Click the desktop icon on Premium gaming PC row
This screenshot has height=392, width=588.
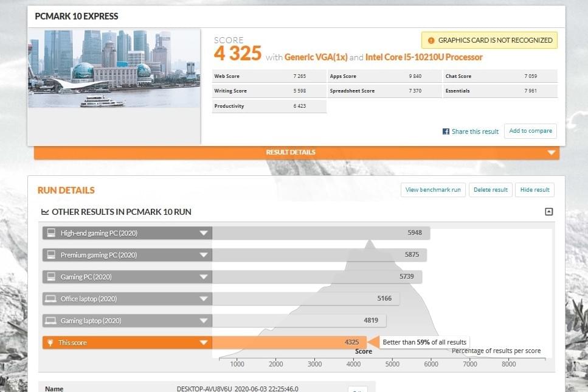(x=51, y=254)
